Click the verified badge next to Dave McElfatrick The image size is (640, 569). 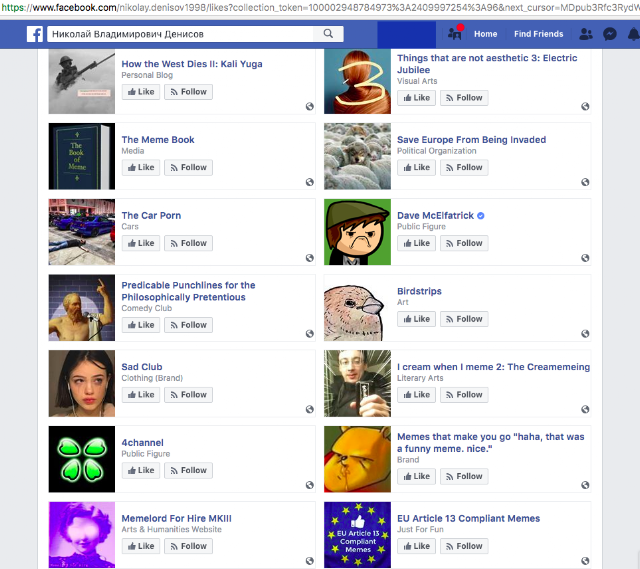click(x=481, y=216)
